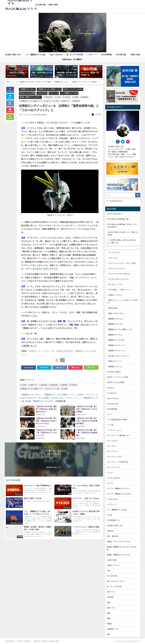Open sidebar category Uncategorized
Image resolution: width=145 pixels, height=644 pixels.
(123, 404)
